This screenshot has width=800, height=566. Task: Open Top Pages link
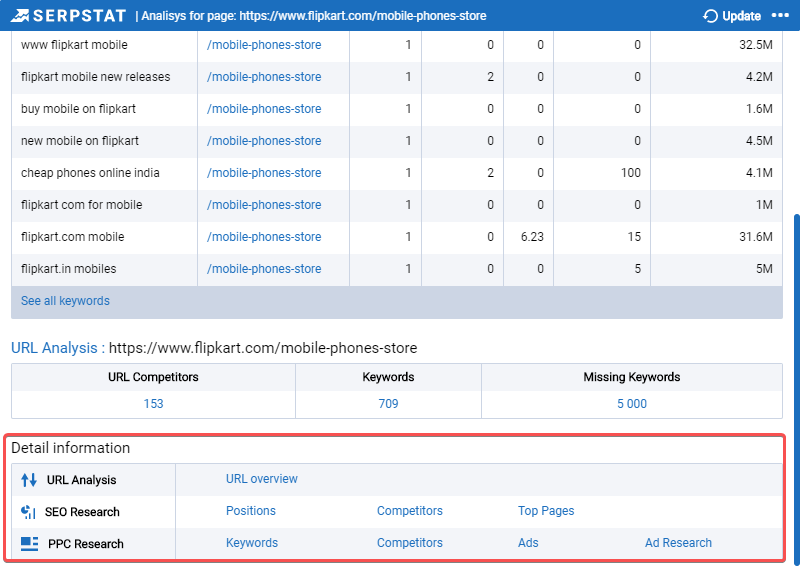tap(546, 511)
